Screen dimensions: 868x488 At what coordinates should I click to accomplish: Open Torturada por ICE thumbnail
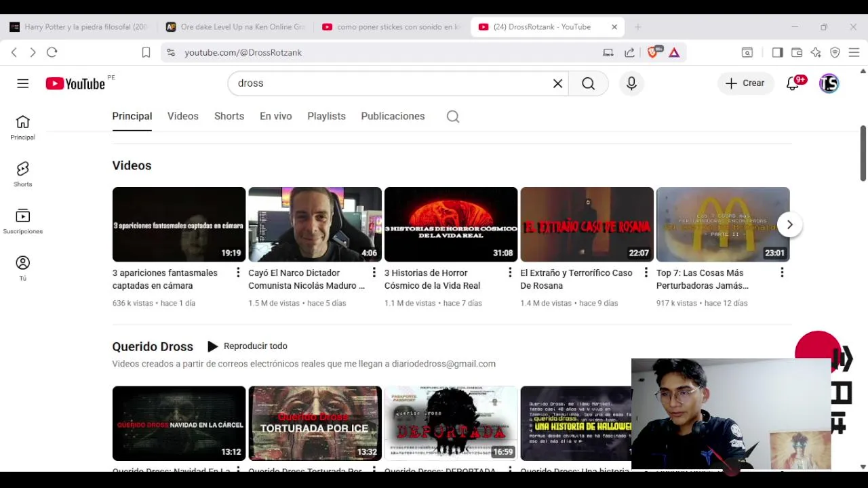[x=315, y=424]
